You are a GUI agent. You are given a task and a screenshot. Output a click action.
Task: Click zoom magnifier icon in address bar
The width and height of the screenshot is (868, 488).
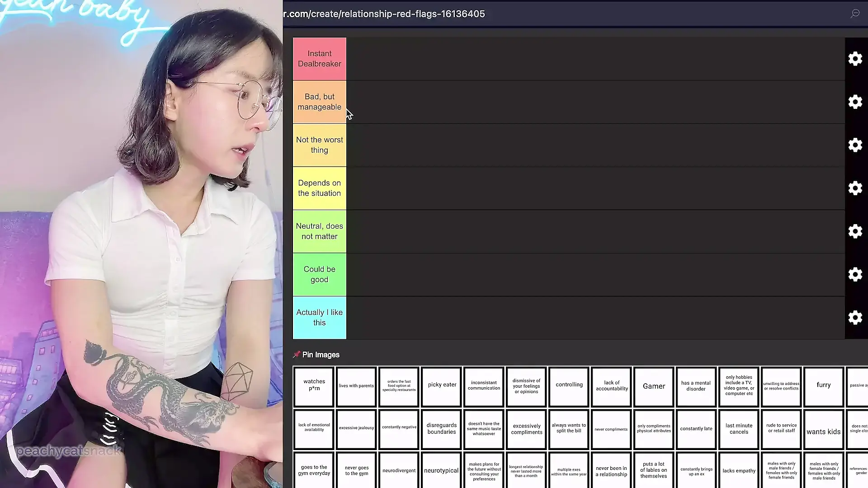pos(854,14)
